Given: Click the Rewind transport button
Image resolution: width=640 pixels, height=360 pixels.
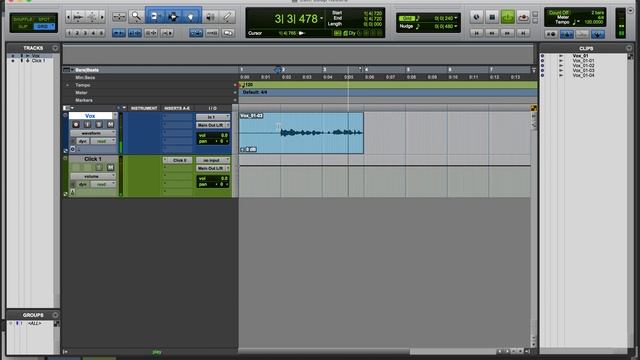Looking at the screenshot, I should point(492,33).
